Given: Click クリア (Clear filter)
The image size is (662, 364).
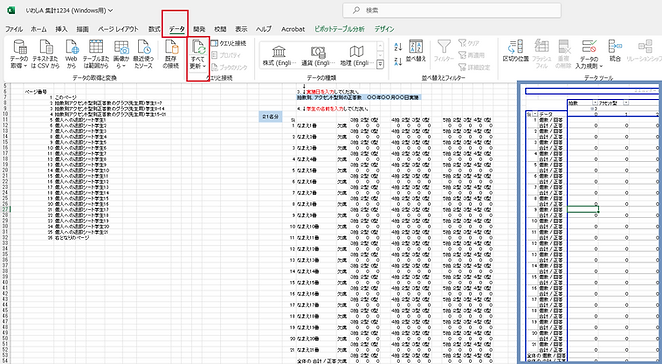Looking at the screenshot, I should coord(469,43).
